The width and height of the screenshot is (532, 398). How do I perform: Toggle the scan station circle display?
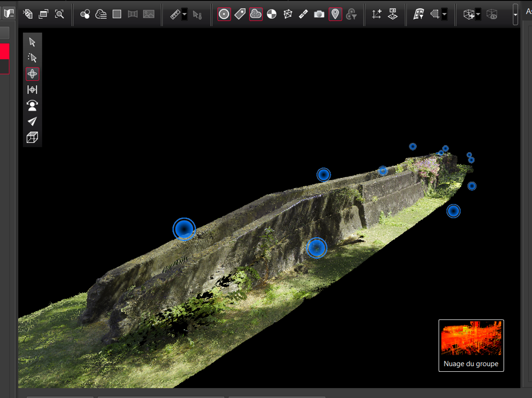[224, 15]
